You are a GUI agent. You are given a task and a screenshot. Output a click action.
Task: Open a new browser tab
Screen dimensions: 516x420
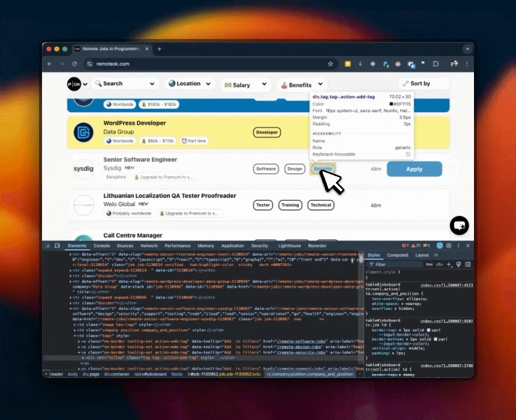[x=159, y=49]
